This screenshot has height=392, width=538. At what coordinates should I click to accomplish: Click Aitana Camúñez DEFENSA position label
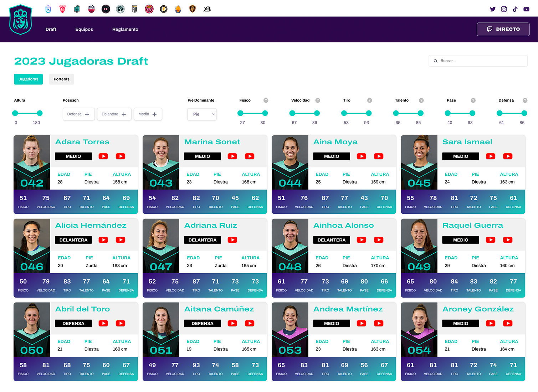(x=203, y=323)
